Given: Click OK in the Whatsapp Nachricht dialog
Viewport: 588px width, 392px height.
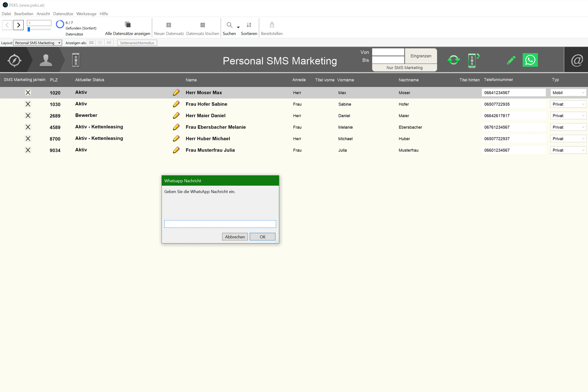Looking at the screenshot, I should (262, 237).
